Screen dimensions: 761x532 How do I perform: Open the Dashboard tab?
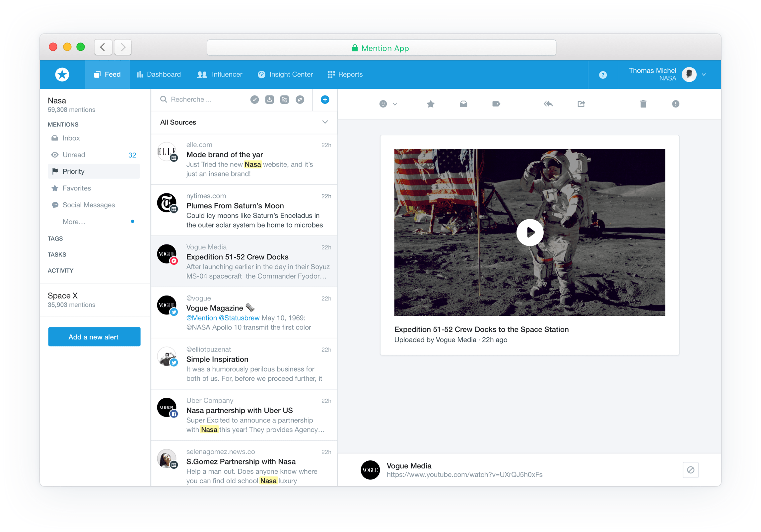[x=159, y=74]
